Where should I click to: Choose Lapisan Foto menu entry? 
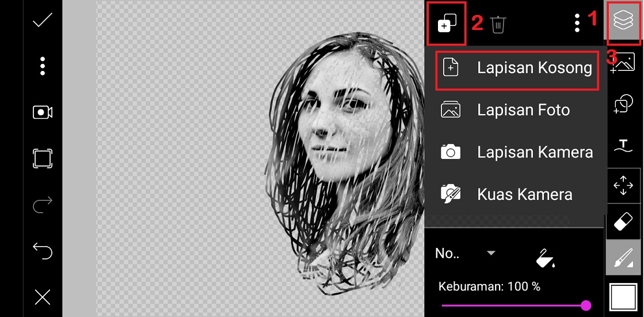(x=516, y=110)
